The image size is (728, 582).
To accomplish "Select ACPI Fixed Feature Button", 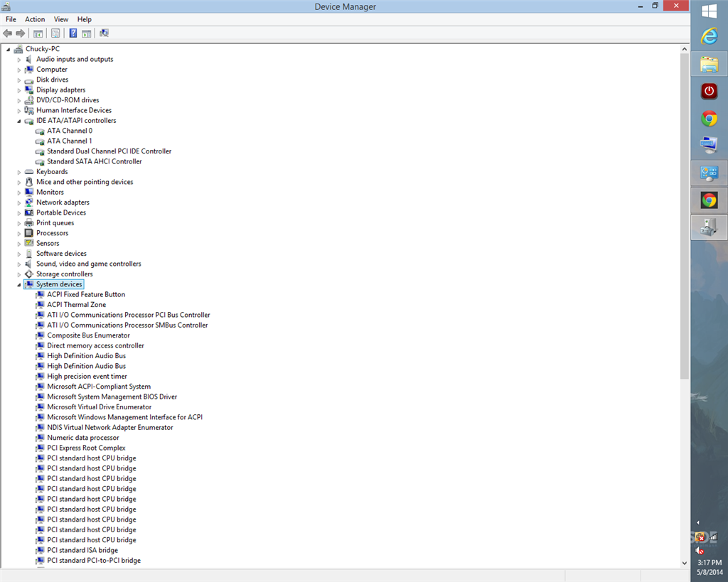I will (x=86, y=294).
